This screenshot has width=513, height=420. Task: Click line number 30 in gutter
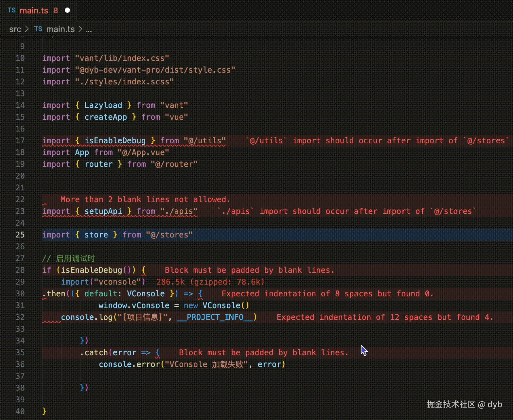pos(20,294)
